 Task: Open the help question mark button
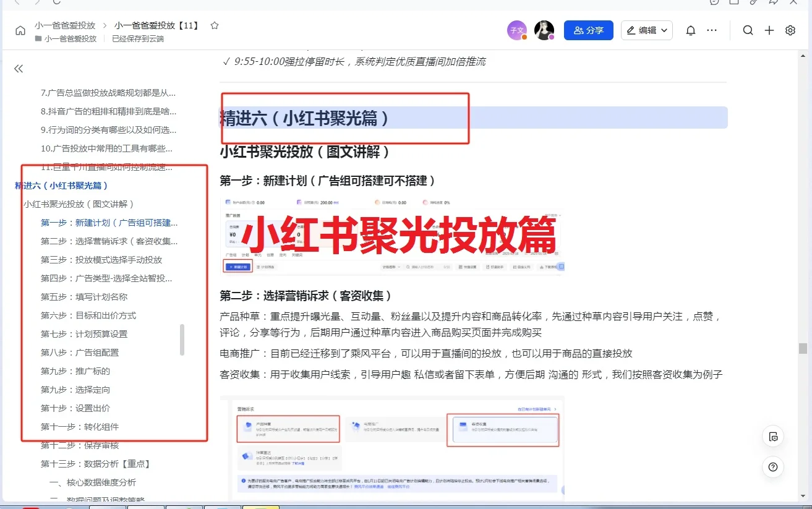[x=772, y=467]
